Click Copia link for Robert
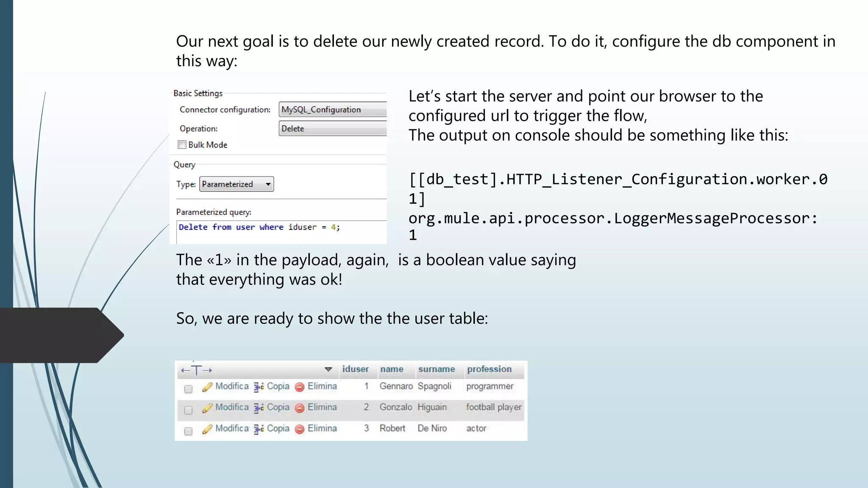868x488 pixels. click(278, 428)
